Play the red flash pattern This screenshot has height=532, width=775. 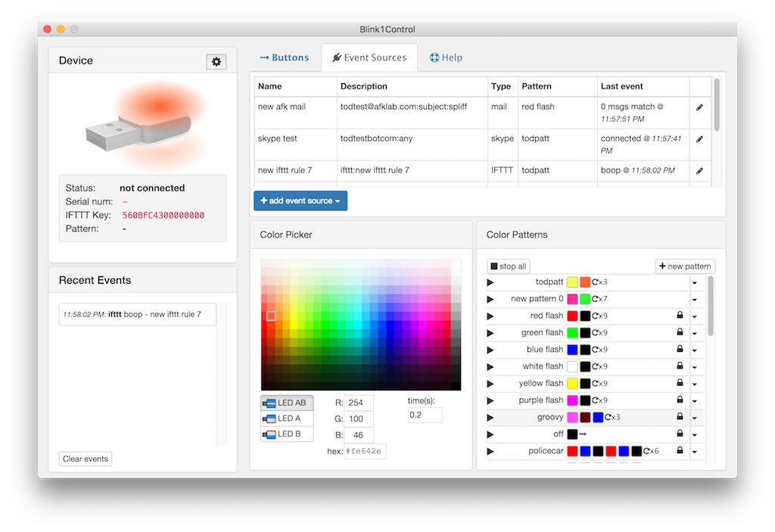[490, 316]
